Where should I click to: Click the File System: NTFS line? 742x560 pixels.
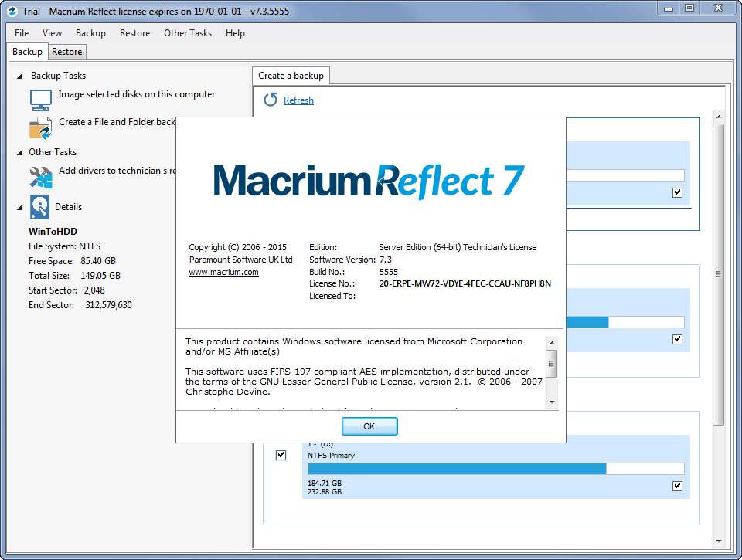tap(65, 246)
